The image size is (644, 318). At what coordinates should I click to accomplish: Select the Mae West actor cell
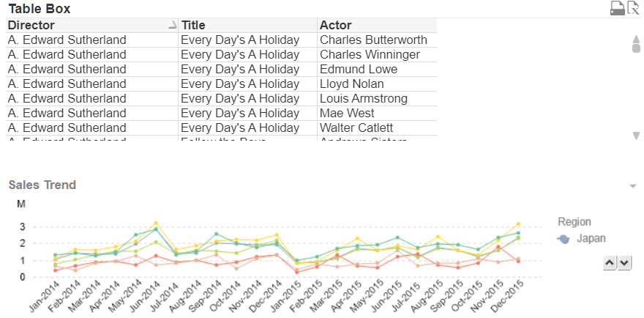pos(347,113)
